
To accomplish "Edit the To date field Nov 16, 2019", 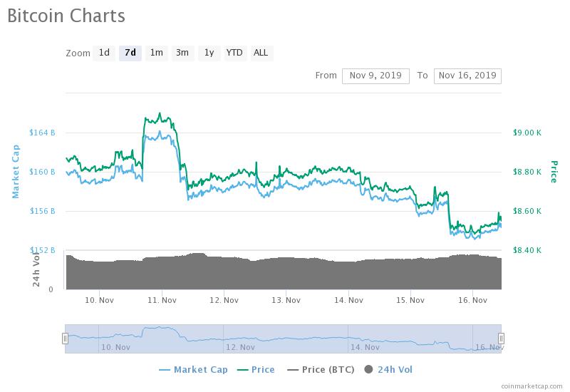I will 467,76.
